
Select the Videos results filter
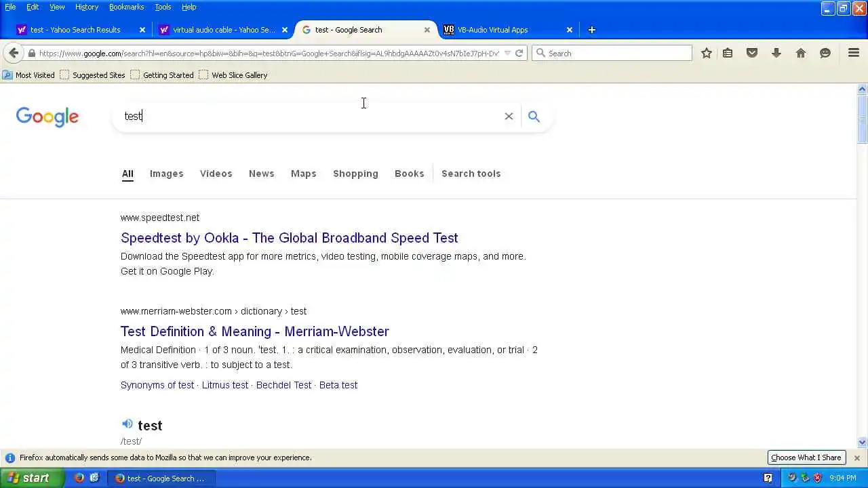tap(216, 174)
